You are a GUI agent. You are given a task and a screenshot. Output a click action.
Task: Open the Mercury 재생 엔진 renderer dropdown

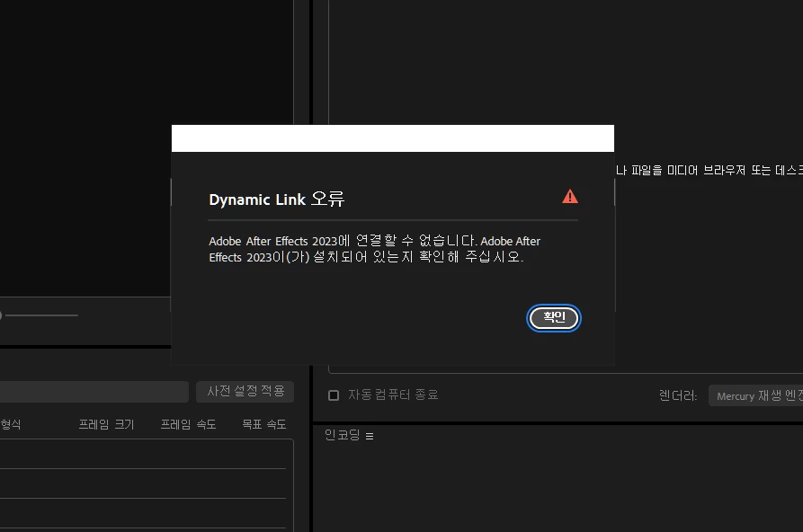point(755,395)
